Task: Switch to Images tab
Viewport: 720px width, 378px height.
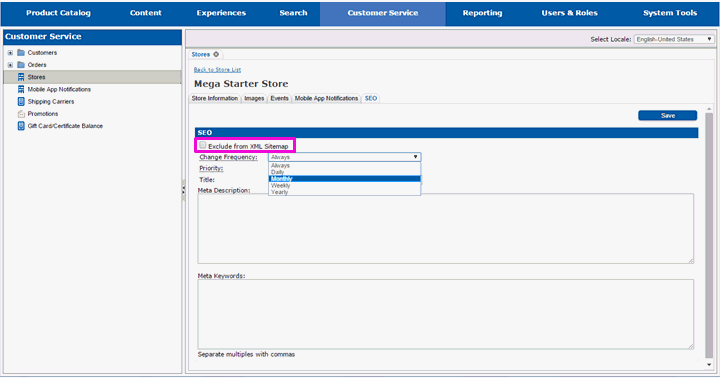Action: pyautogui.click(x=254, y=98)
